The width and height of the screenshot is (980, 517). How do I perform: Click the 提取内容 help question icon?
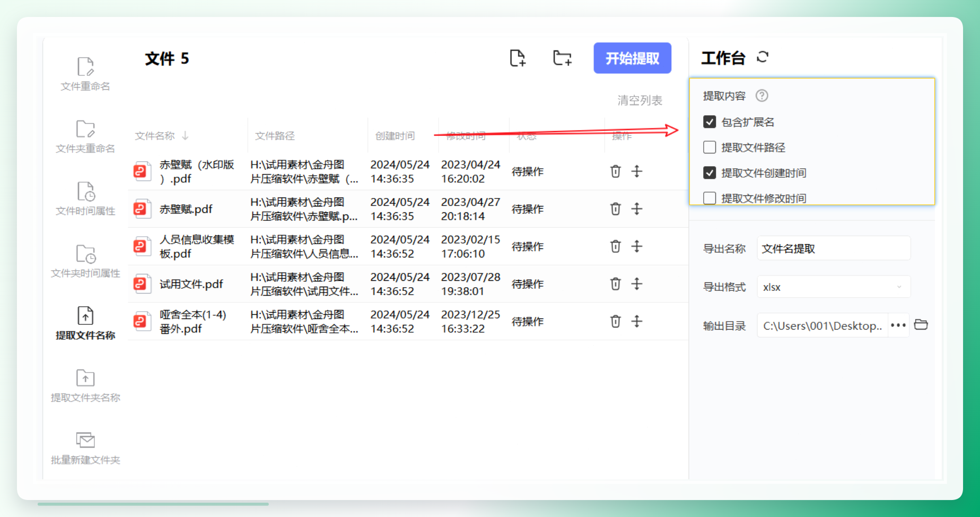762,96
